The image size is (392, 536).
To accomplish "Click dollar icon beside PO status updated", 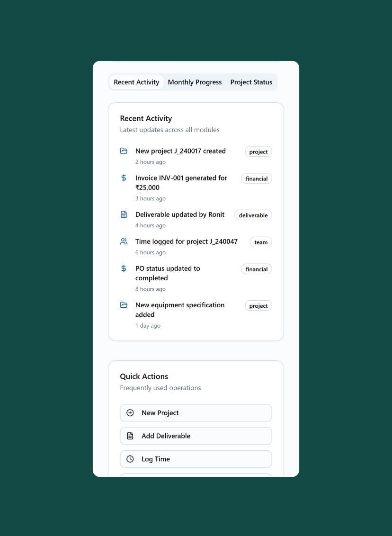I will (x=124, y=268).
